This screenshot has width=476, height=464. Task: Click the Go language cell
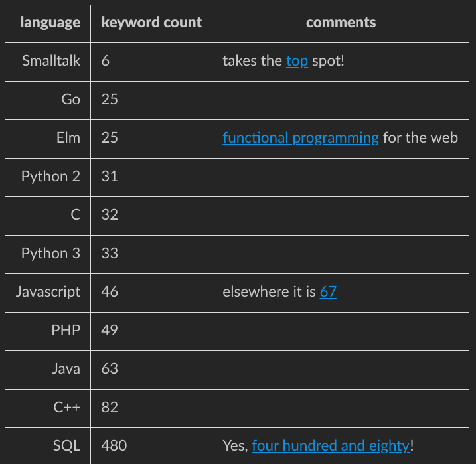click(70, 100)
